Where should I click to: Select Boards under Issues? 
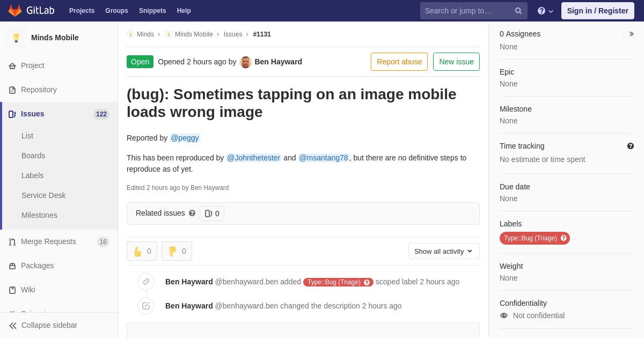(33, 156)
